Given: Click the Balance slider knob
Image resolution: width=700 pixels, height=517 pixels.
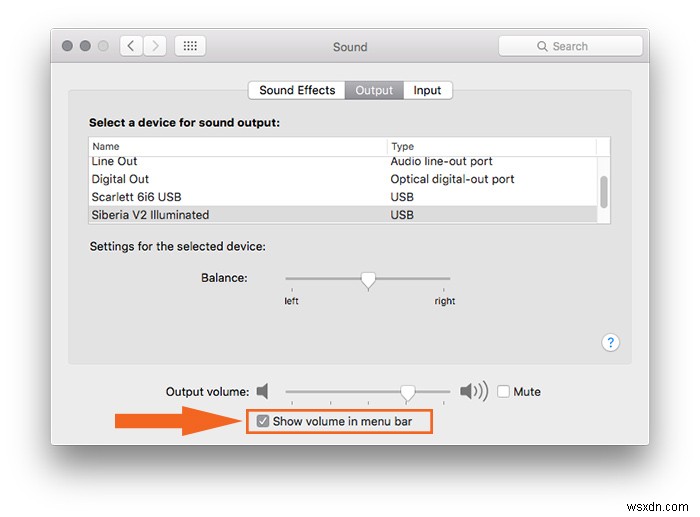Looking at the screenshot, I should pyautogui.click(x=368, y=281).
